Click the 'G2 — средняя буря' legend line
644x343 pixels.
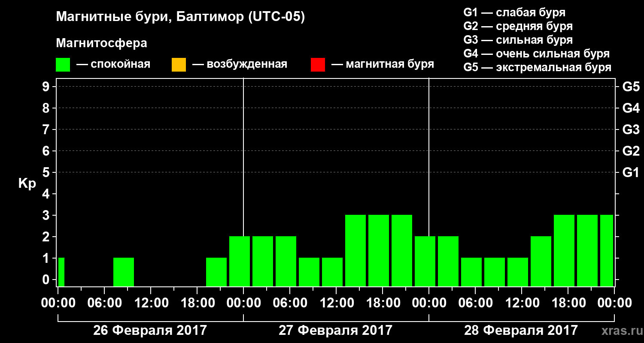point(518,26)
